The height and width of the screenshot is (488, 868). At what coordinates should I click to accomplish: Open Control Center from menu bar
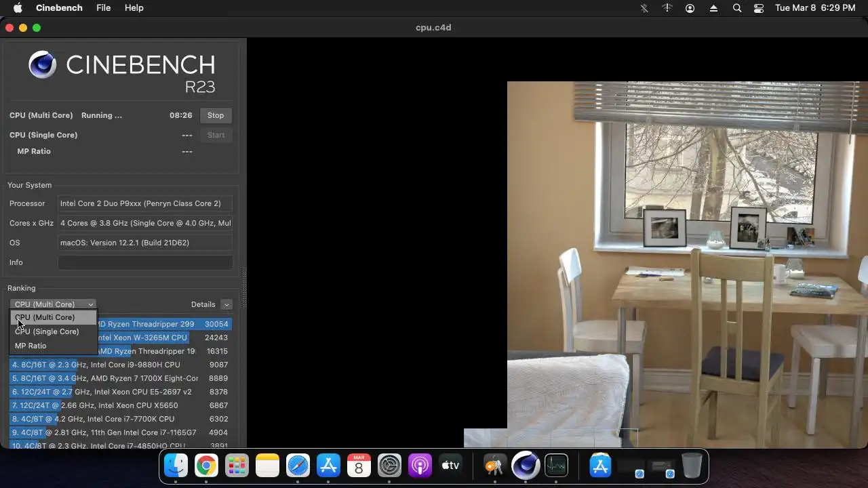[x=759, y=8]
